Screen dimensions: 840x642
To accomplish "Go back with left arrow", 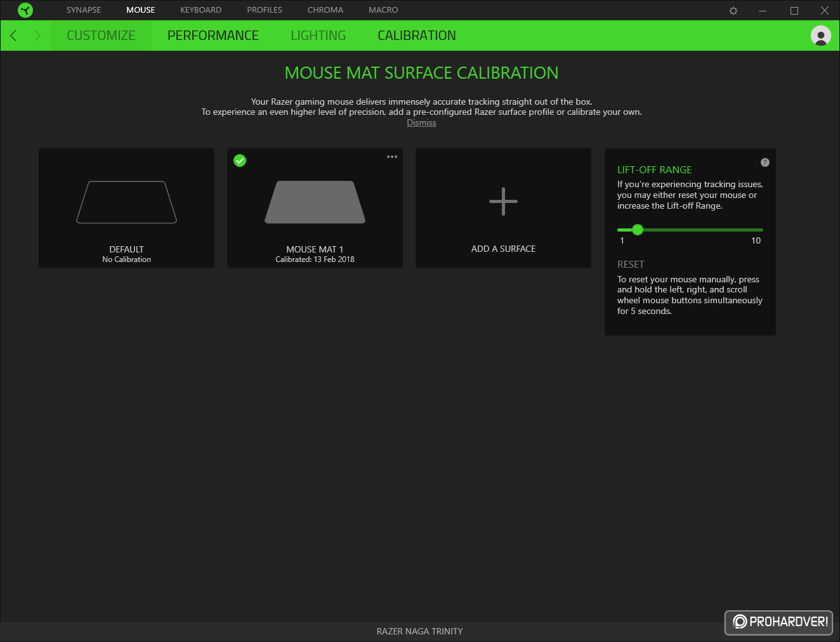I will pos(13,36).
